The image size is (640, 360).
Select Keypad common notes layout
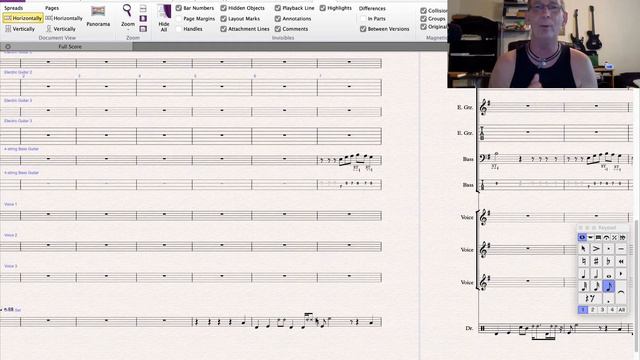tap(582, 237)
